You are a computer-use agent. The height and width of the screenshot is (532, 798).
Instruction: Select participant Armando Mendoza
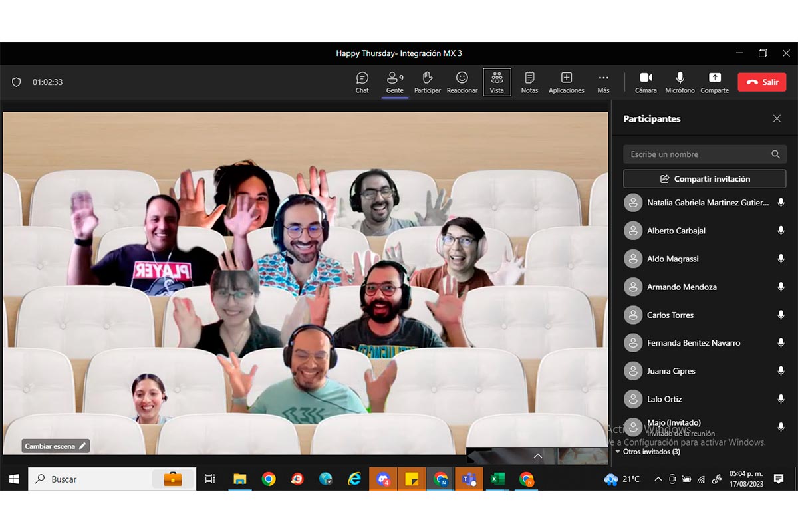(x=705, y=287)
